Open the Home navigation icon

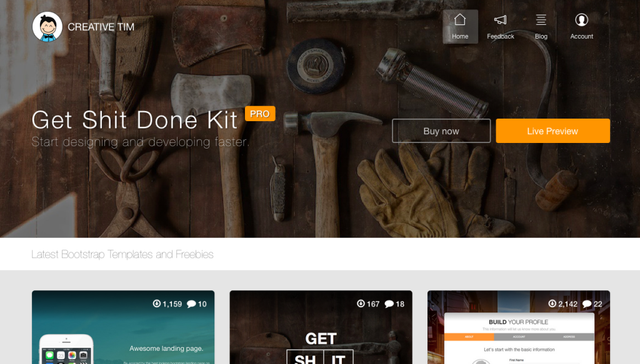pyautogui.click(x=460, y=20)
